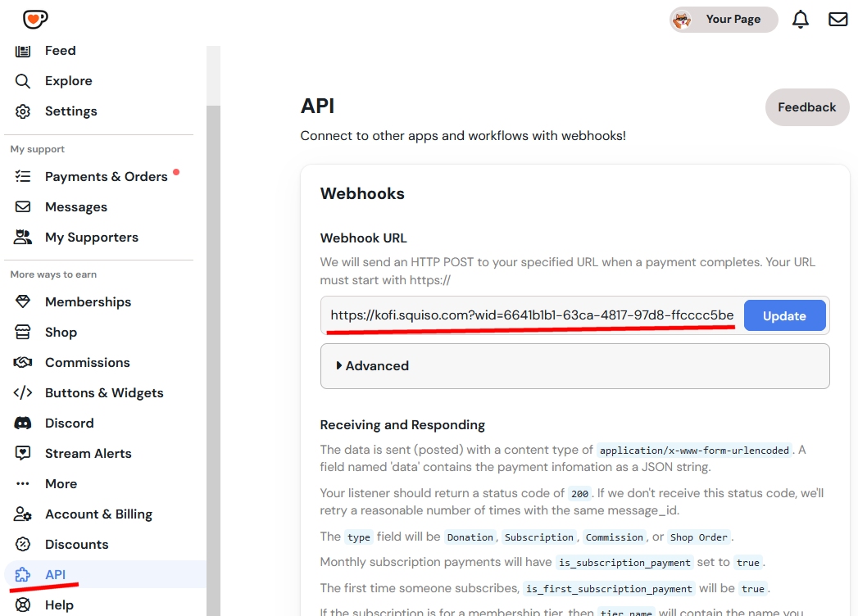Viewport: 858px width, 616px height.
Task: Click the Memberships diamond icon
Action: (x=22, y=301)
